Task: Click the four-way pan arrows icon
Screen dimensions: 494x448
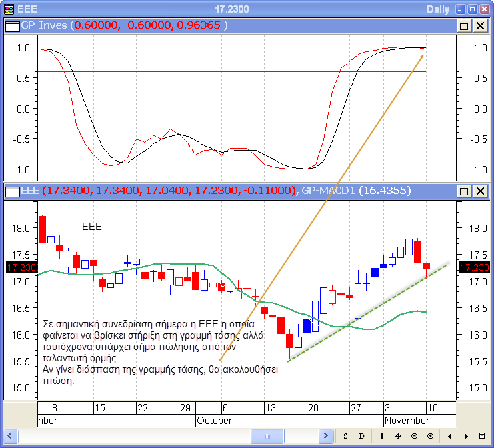Action: click(398, 436)
